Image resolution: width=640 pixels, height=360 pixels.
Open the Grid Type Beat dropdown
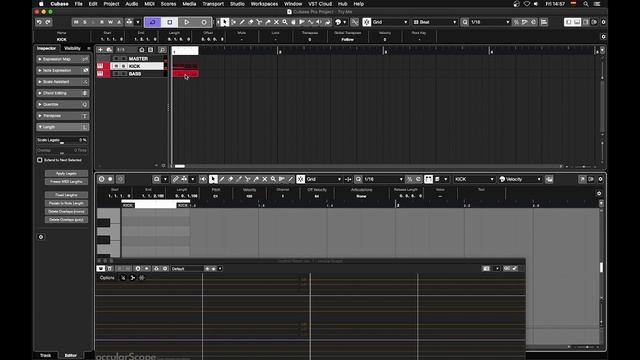[x=435, y=22]
